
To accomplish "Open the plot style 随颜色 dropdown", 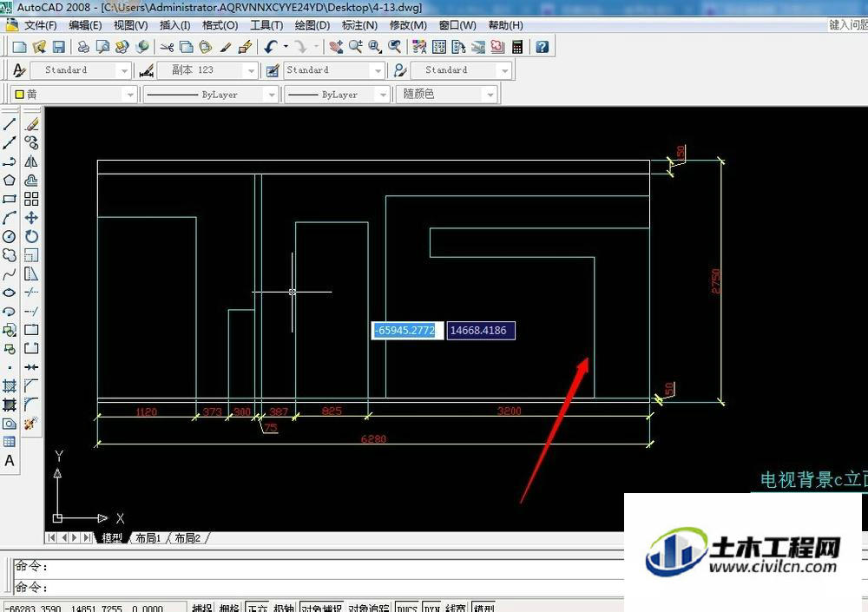I will 490,95.
